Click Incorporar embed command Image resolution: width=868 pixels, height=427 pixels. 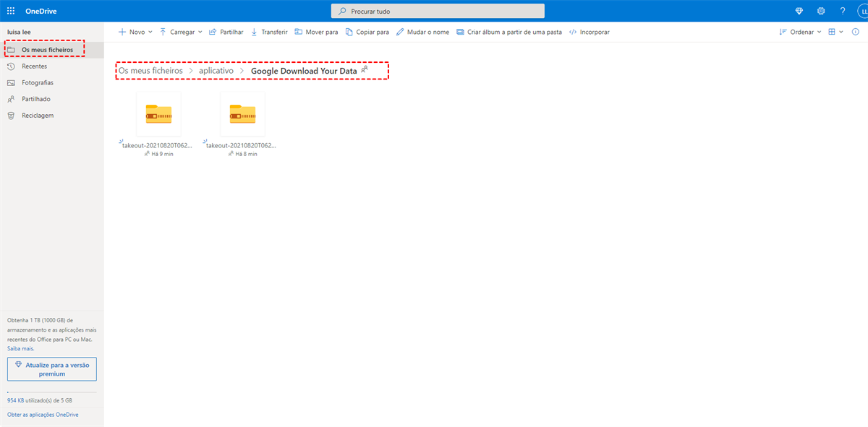[590, 32]
